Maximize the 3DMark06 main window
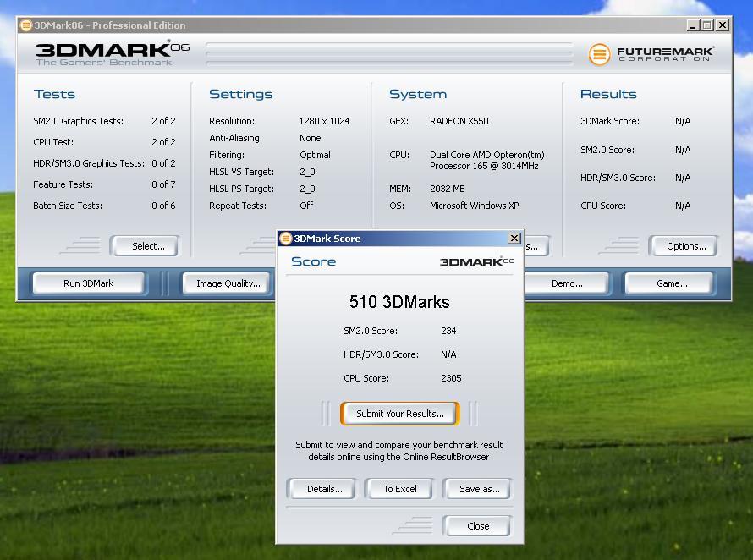 tap(707, 25)
